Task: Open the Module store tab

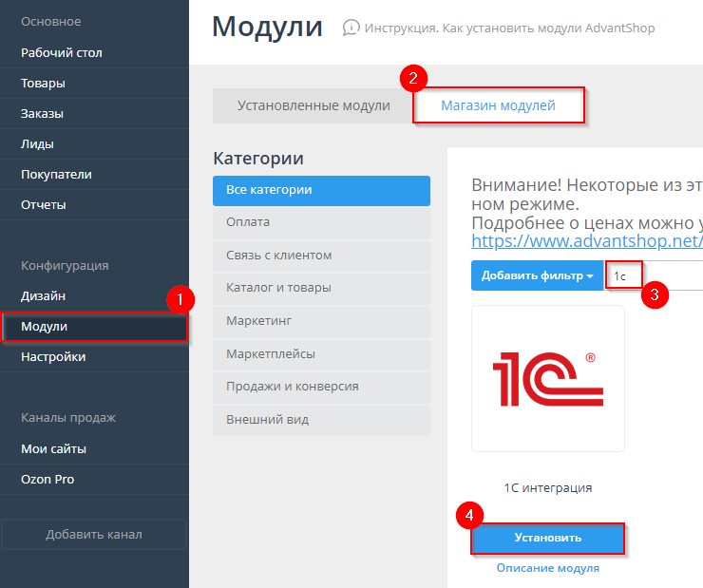Action: point(498,105)
